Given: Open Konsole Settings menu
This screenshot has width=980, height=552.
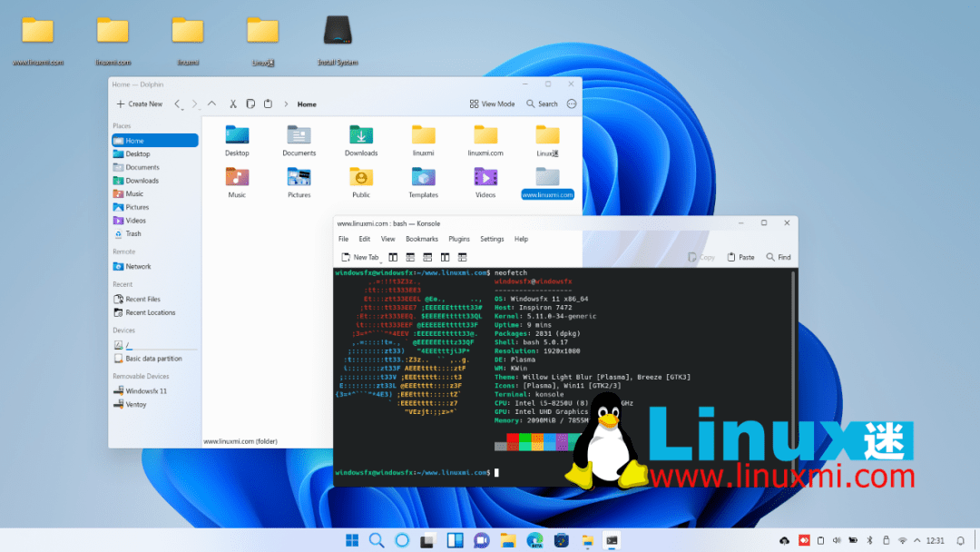Looking at the screenshot, I should click(492, 239).
